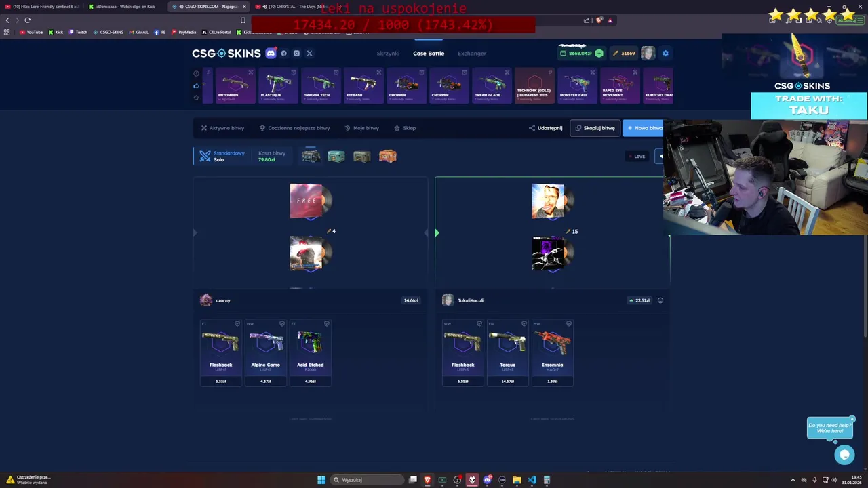Click shield icon on czarny's Flashback card
Screen dimensions: 868x488
pyautogui.click(x=237, y=324)
